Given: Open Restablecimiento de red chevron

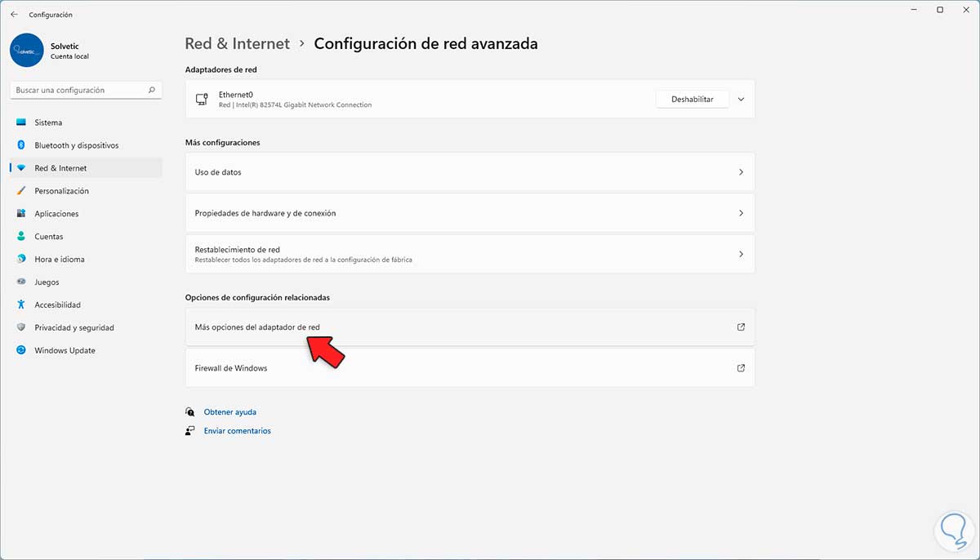Looking at the screenshot, I should [741, 254].
